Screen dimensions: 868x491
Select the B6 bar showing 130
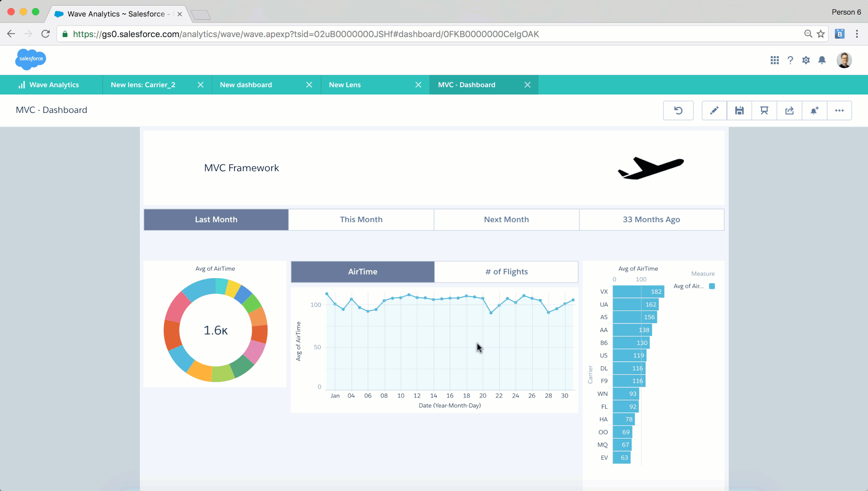631,343
